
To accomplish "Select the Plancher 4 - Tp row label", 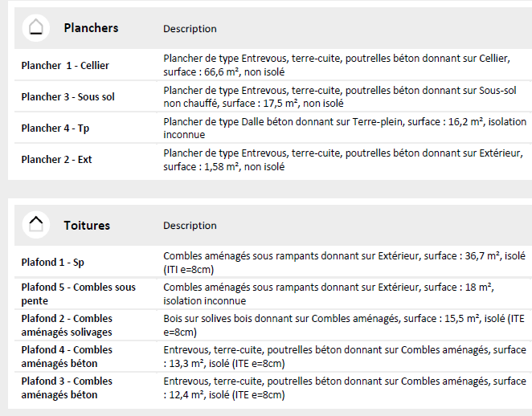I will (55, 128).
